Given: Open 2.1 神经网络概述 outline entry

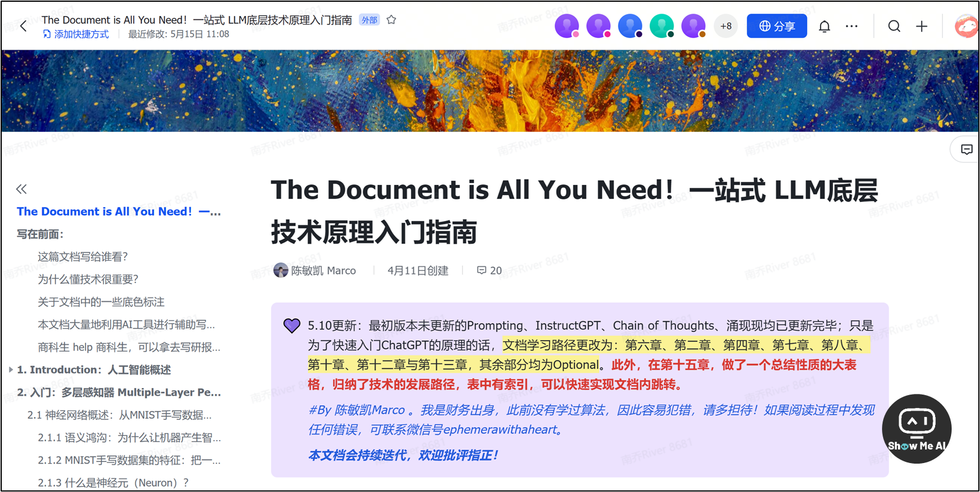Looking at the screenshot, I should point(119,415).
